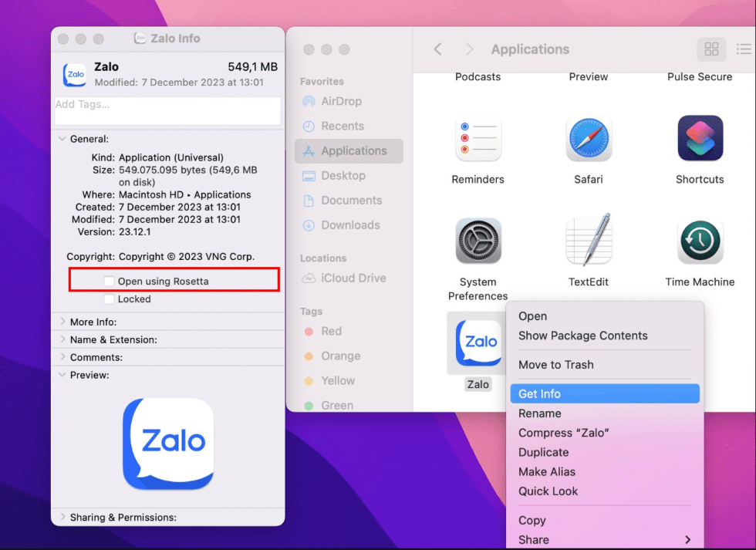Select the Reminders app icon
The width and height of the screenshot is (756, 550).
coord(478,139)
